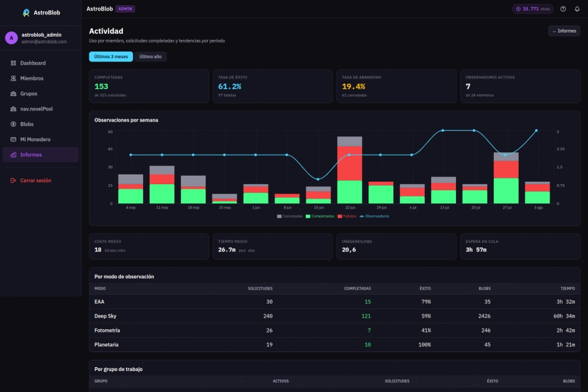Click the SOLICITUDES column header in mode table
Viewport: 588px width, 392px height.
(x=260, y=289)
